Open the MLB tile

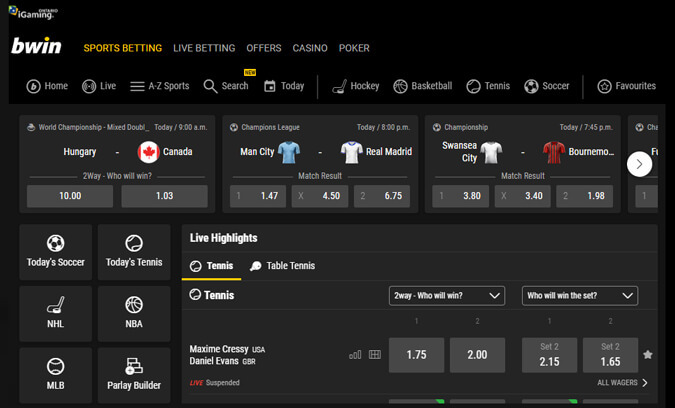(x=56, y=375)
